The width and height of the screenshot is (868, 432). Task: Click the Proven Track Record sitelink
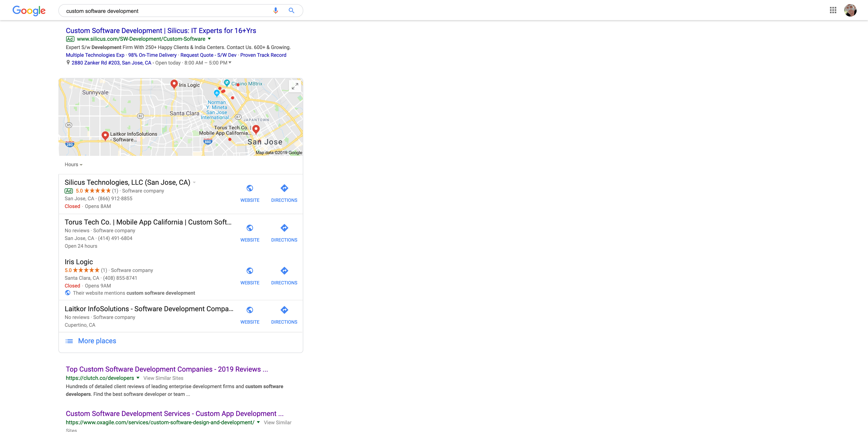pyautogui.click(x=263, y=55)
